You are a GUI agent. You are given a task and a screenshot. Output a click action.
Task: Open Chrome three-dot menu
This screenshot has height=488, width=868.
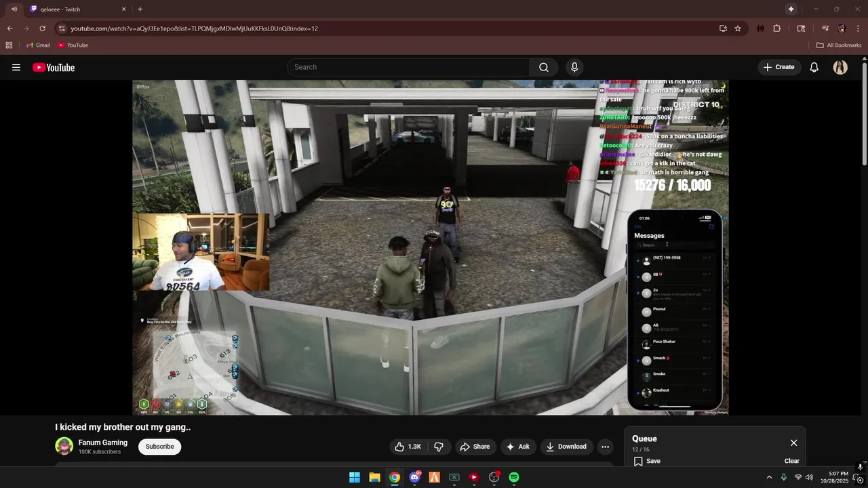click(858, 28)
